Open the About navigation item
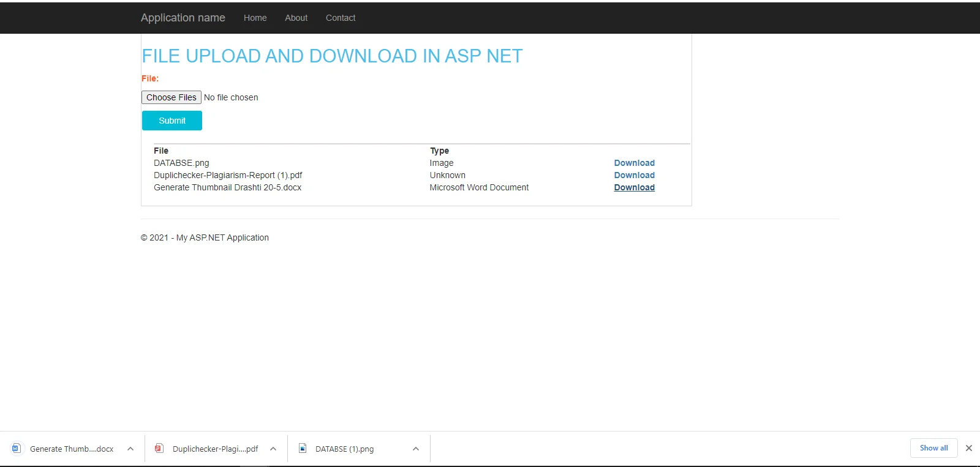The height and width of the screenshot is (467, 980). [296, 18]
